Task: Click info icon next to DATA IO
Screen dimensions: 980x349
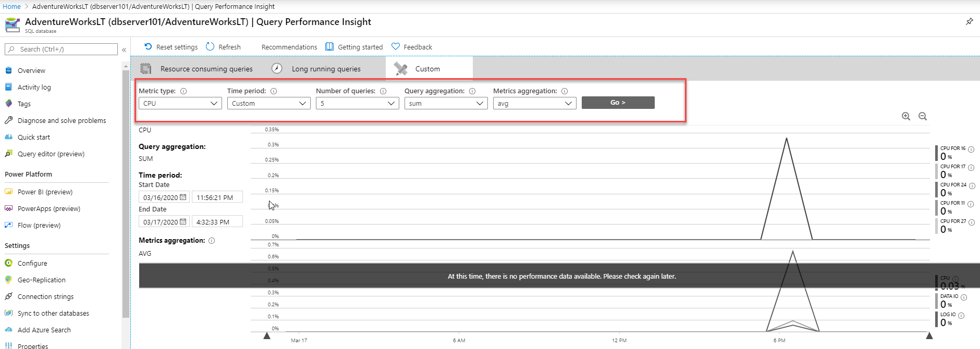Action: (964, 297)
